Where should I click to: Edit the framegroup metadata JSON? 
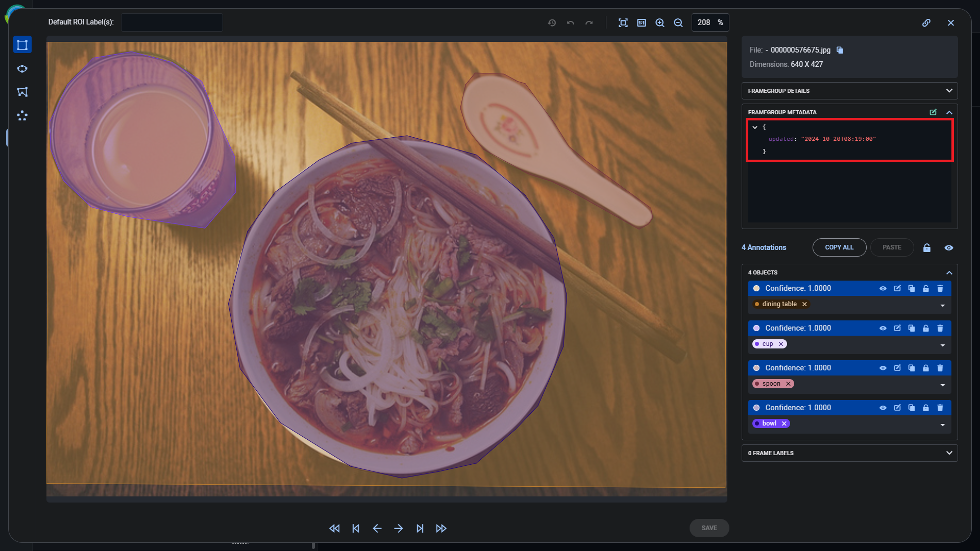(x=933, y=112)
